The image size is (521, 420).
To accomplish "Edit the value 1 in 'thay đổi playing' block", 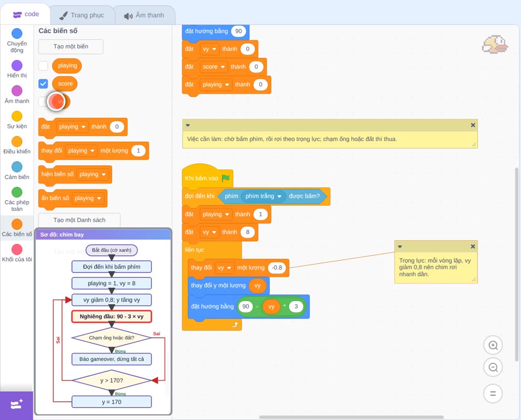I will (138, 151).
